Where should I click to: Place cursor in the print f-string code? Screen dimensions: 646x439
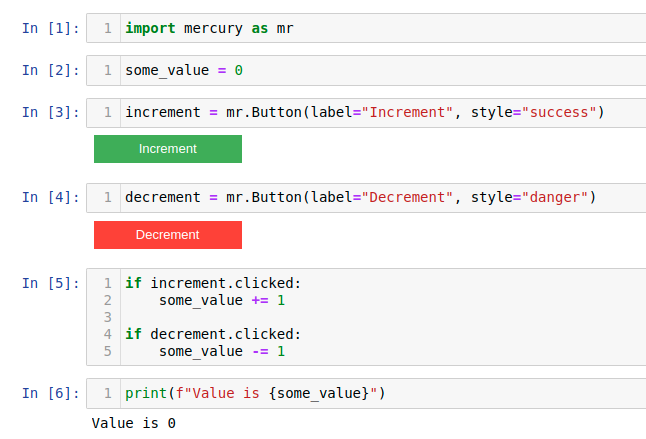(255, 393)
